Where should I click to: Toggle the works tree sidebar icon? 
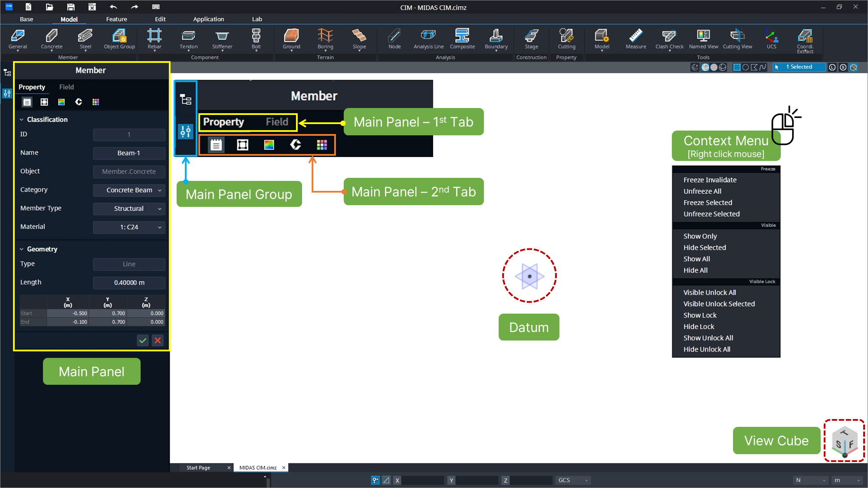tap(7, 73)
